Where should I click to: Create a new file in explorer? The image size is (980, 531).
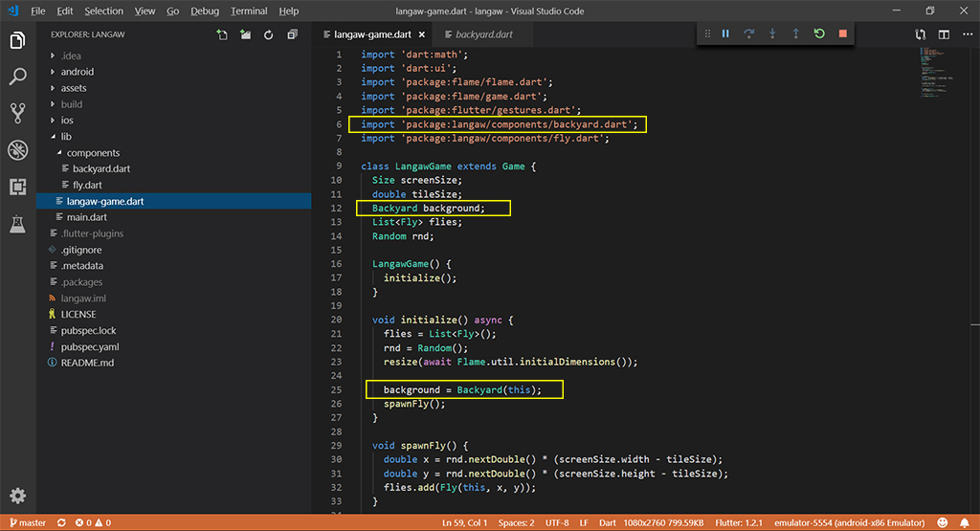pyautogui.click(x=222, y=35)
